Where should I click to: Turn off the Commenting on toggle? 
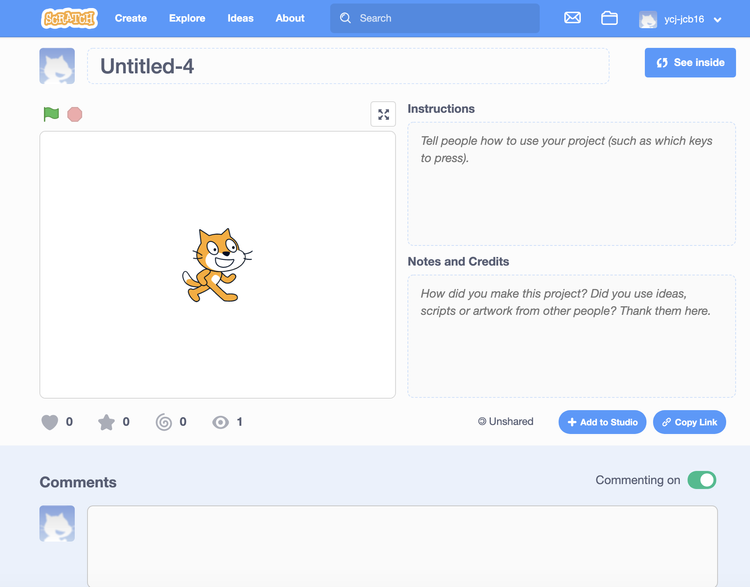click(702, 480)
